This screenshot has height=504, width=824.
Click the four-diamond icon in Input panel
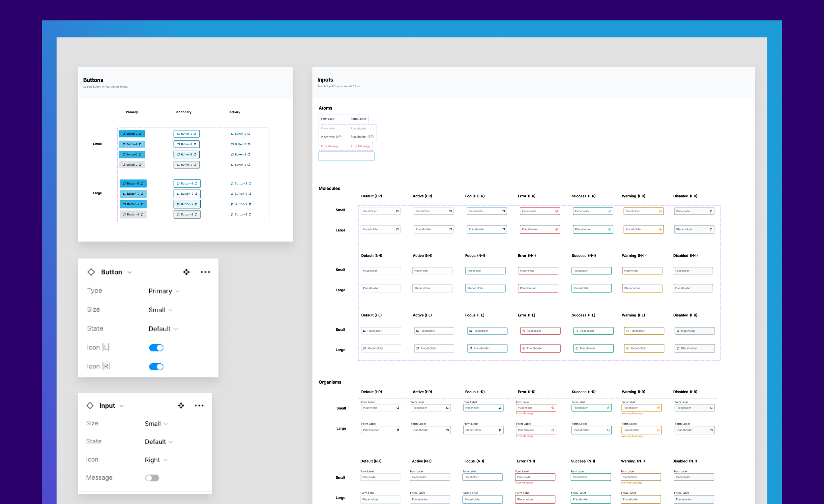181,406
